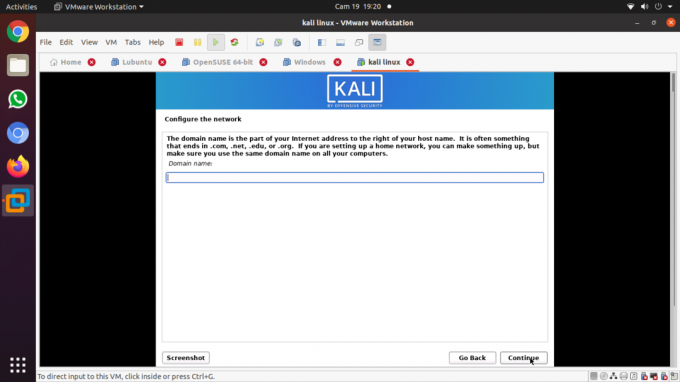Close the OpenSUSE 64-bit tab

(263, 62)
